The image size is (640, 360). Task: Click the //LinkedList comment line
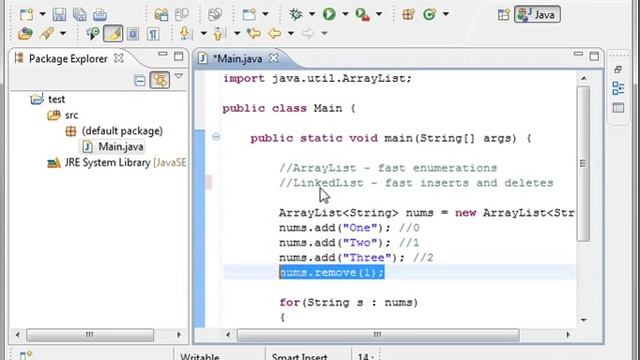pos(416,183)
